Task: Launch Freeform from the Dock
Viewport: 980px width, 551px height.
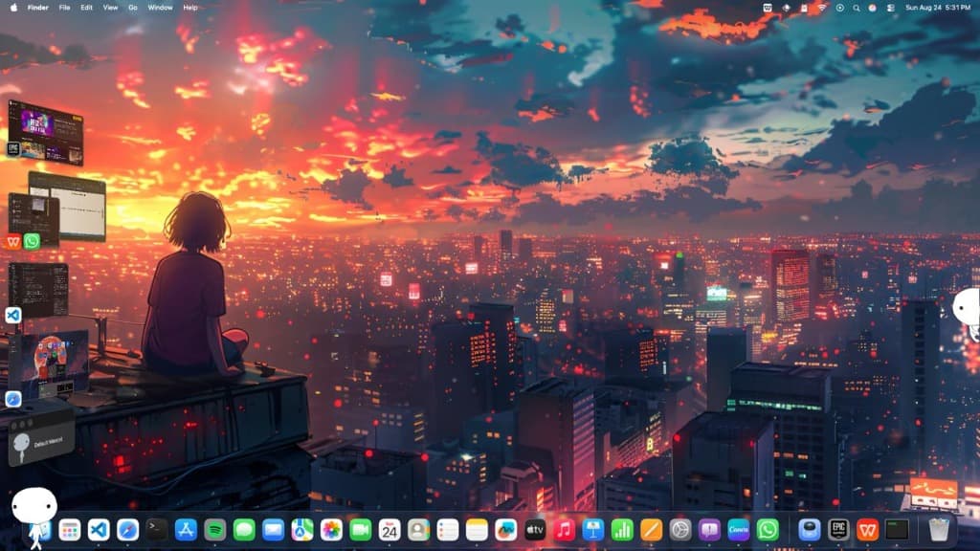Action: click(x=505, y=530)
